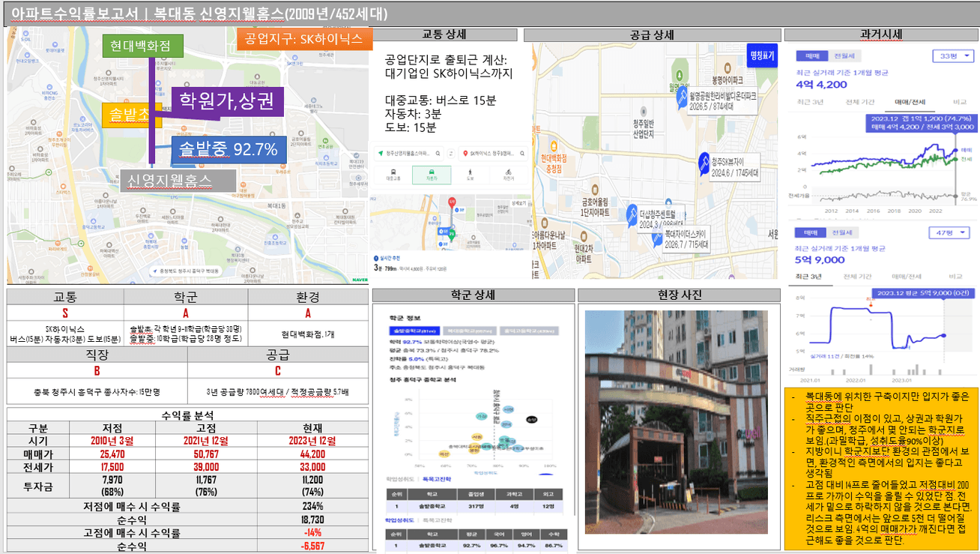Click the blue 특목고진학 toggle link
The image size is (980, 554).
[x=437, y=479]
